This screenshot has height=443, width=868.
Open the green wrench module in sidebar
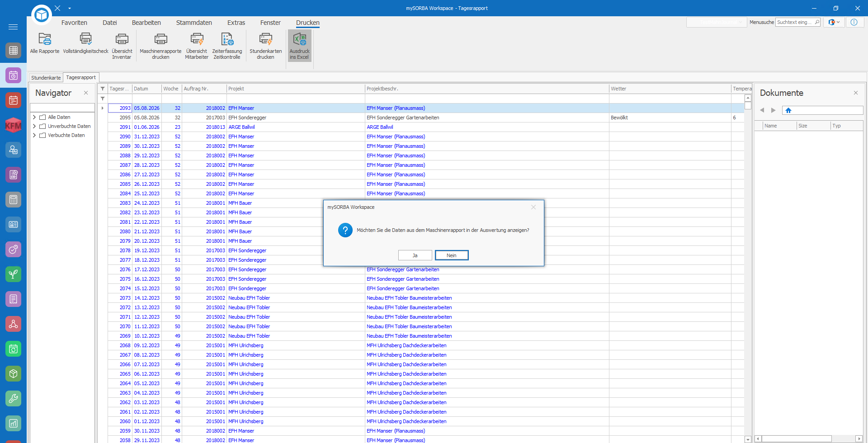tap(13, 398)
